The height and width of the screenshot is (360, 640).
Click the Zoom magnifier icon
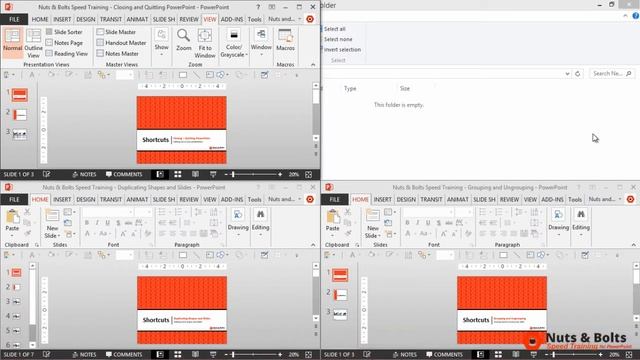pyautogui.click(x=184, y=40)
